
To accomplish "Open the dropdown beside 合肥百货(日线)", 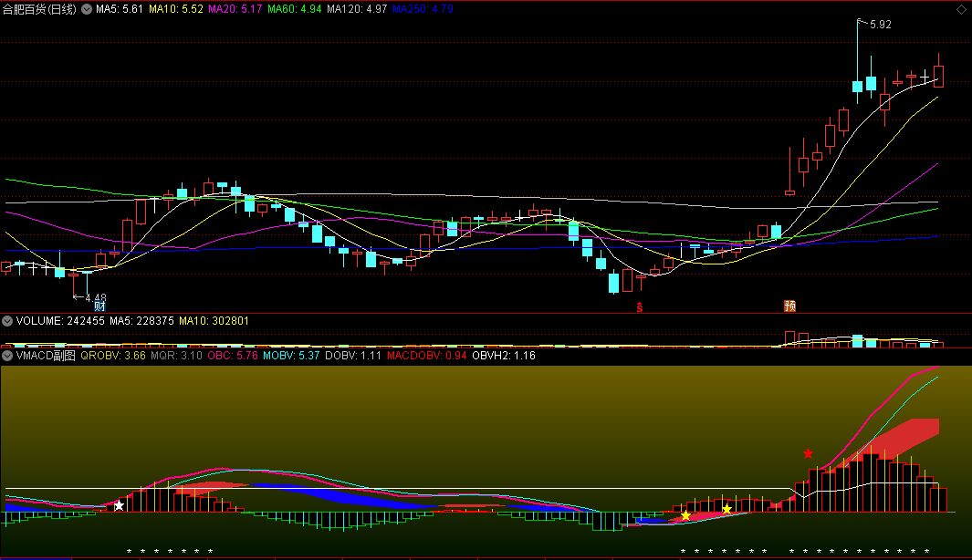I will 87,9.
